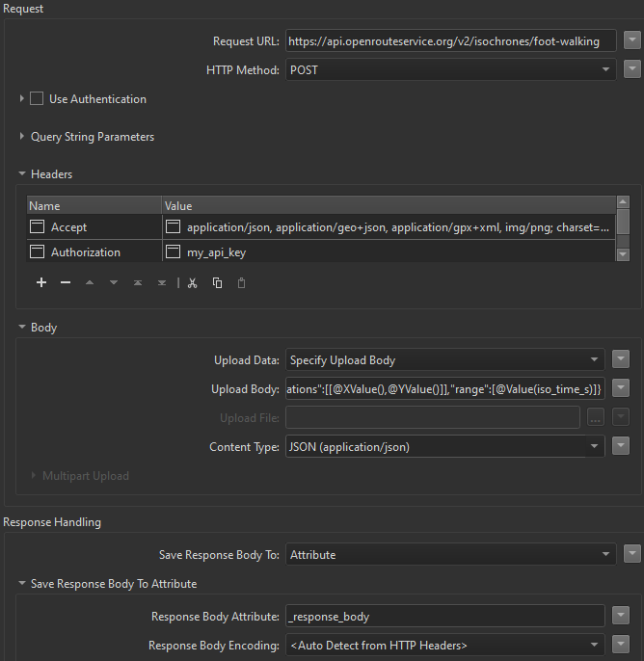Open the Content Type JSON dropdown
644x661 pixels.
pos(445,446)
